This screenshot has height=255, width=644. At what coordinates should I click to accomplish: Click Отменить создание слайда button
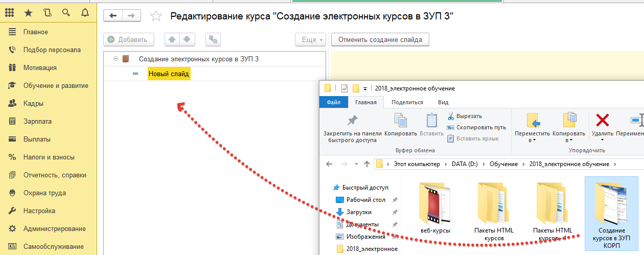click(380, 39)
